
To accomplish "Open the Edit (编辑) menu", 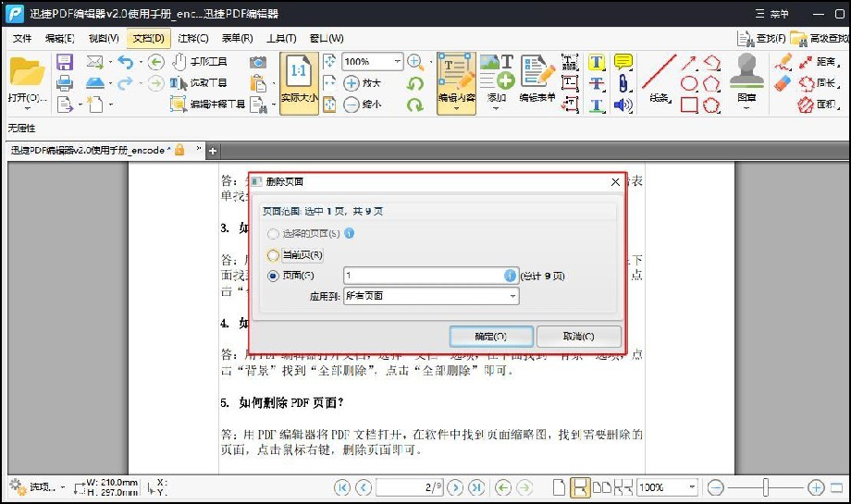I will point(60,39).
